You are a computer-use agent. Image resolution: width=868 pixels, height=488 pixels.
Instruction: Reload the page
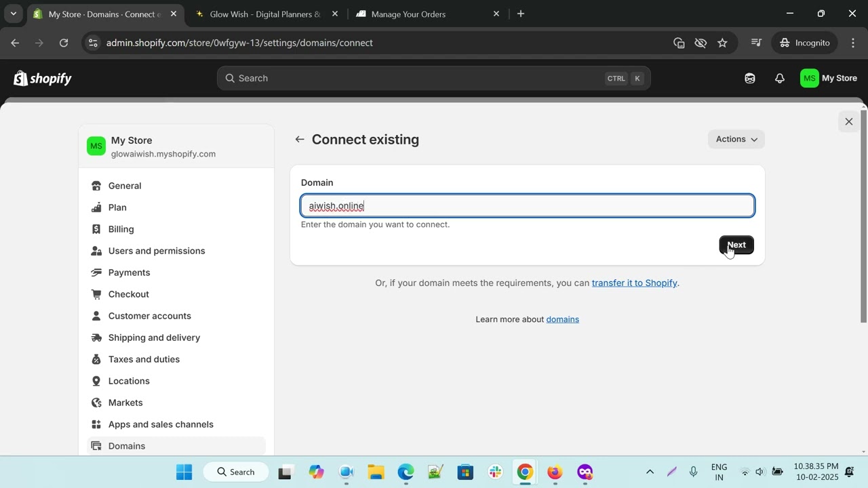pyautogui.click(x=64, y=43)
